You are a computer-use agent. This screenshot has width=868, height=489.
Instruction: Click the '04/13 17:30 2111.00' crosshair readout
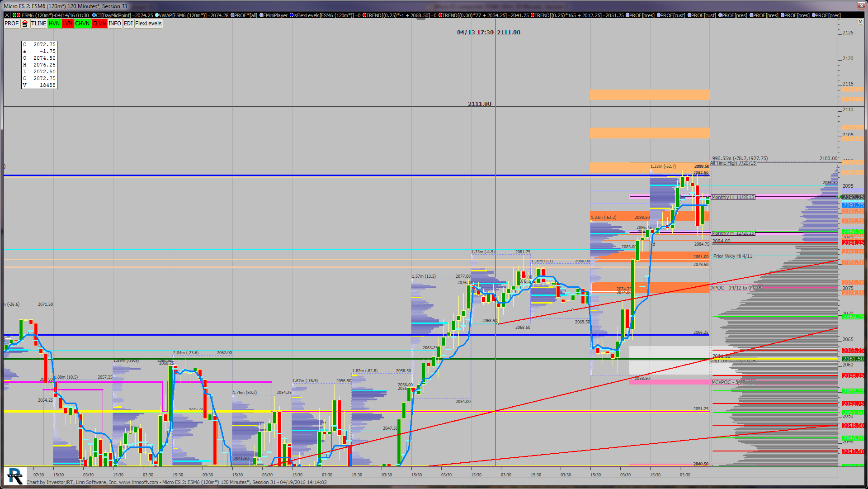pyautogui.click(x=489, y=33)
